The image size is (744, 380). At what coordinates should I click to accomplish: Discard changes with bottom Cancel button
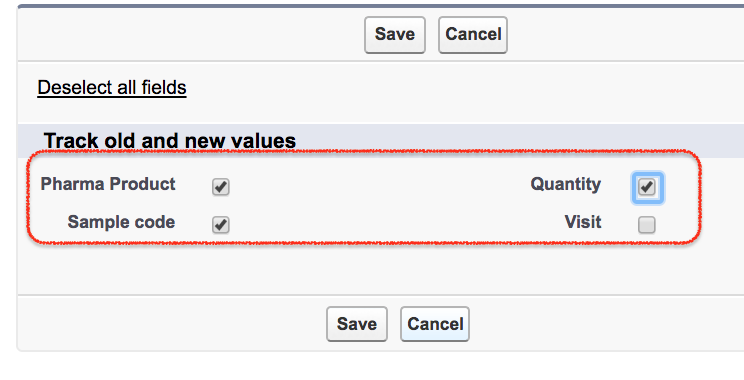pyautogui.click(x=435, y=324)
